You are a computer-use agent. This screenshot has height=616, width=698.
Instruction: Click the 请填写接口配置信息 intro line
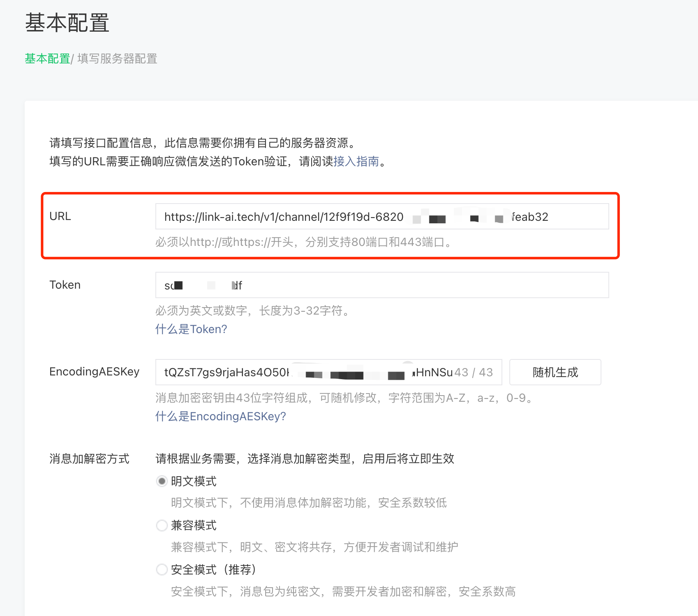203,143
